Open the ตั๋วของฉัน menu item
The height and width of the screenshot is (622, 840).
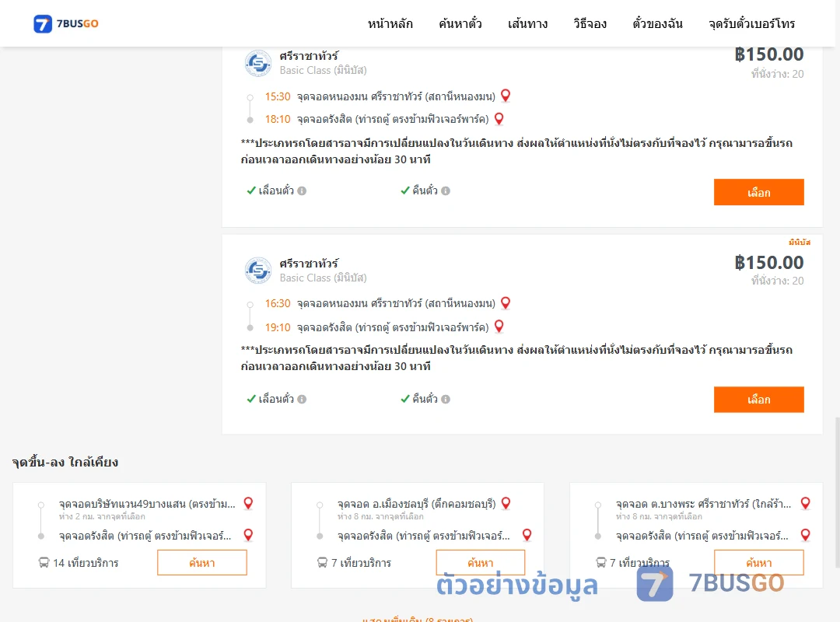click(657, 23)
